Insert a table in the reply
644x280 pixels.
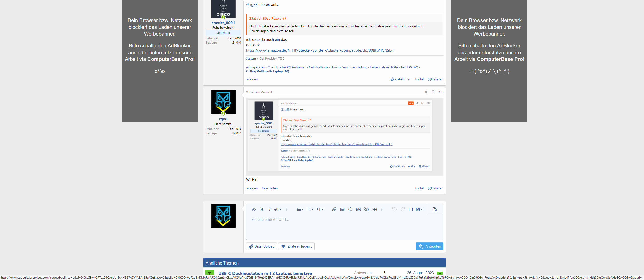[x=374, y=209]
